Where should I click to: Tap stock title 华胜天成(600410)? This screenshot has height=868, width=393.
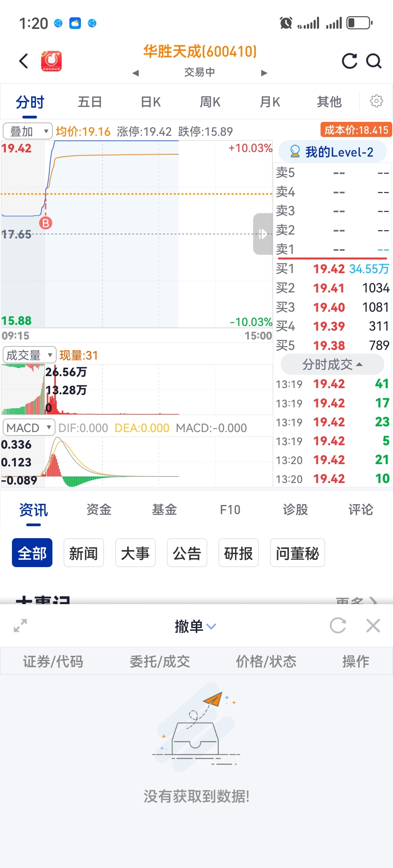pos(200,51)
